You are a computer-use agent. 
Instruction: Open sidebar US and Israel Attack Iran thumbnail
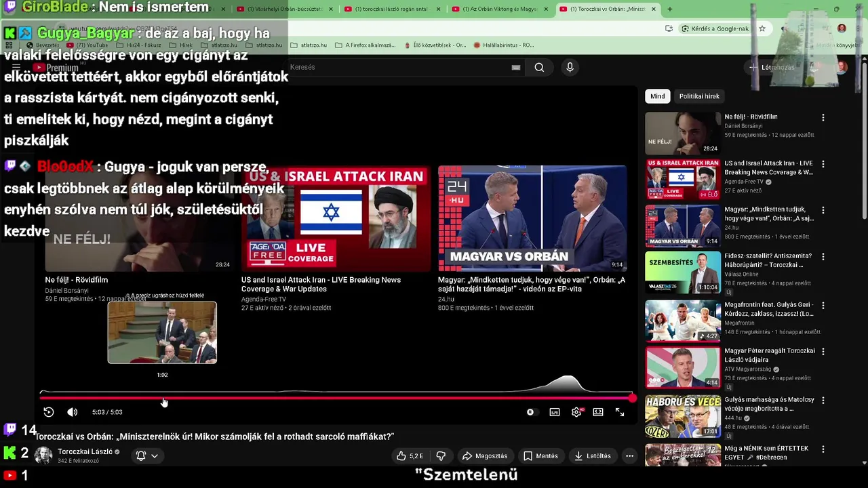point(683,180)
